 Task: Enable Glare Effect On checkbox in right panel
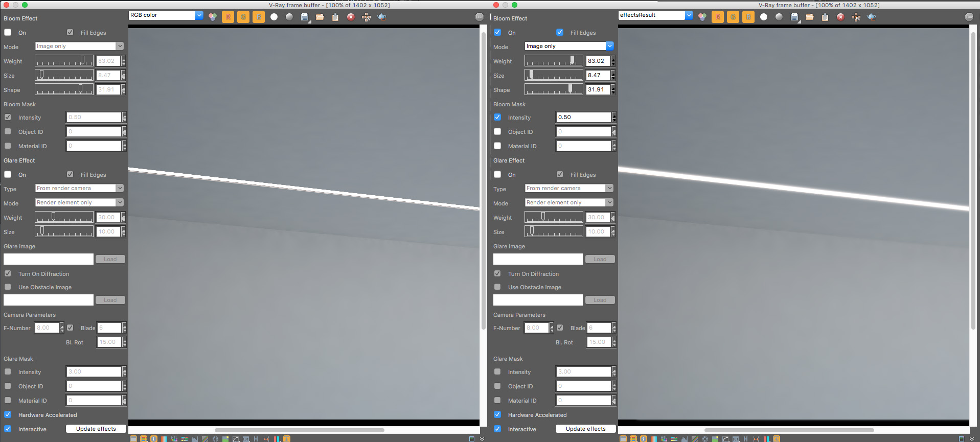(497, 174)
